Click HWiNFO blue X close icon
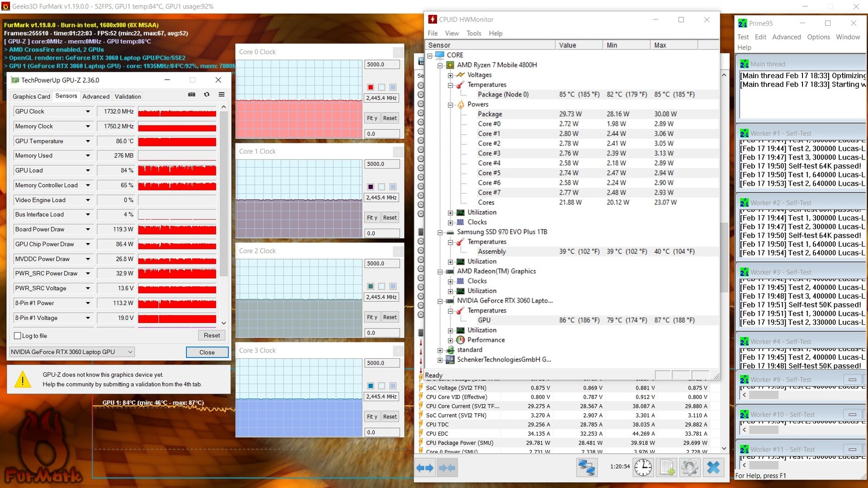Viewport: 868px width, 488px height. [713, 468]
